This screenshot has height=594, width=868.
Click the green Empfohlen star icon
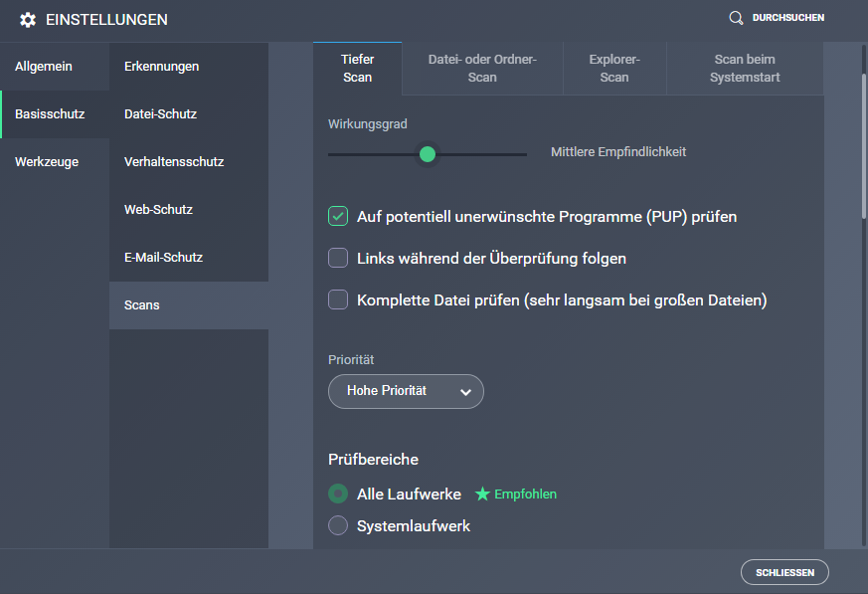pyautogui.click(x=482, y=494)
